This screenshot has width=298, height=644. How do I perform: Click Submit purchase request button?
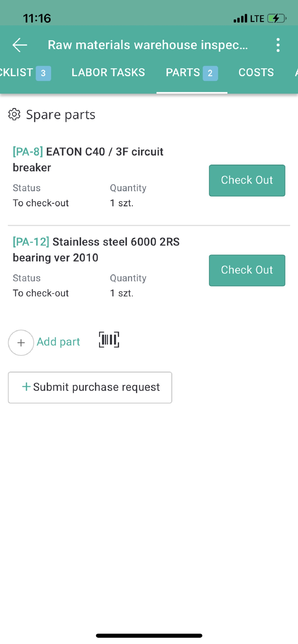coord(90,387)
